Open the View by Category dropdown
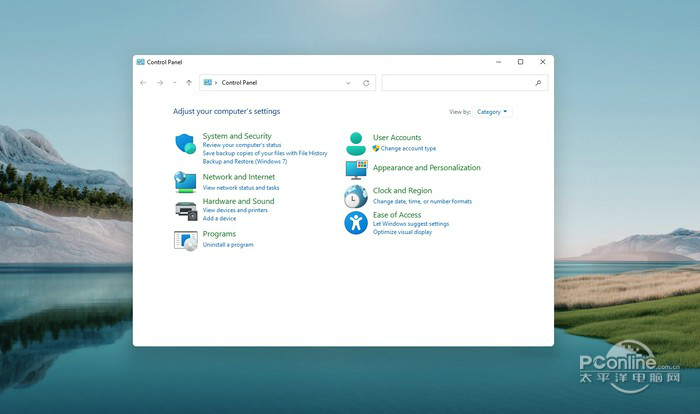Image resolution: width=700 pixels, height=414 pixels. click(492, 112)
